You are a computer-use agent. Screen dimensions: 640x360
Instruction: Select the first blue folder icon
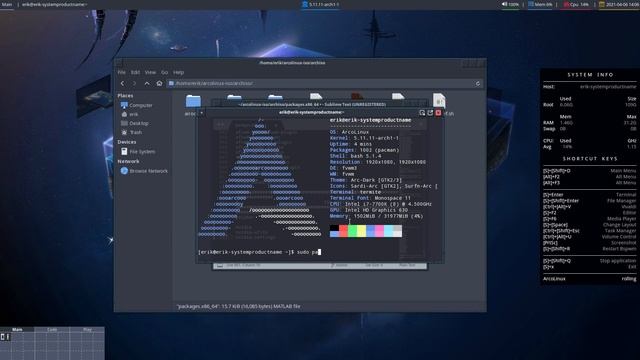coord(193,101)
